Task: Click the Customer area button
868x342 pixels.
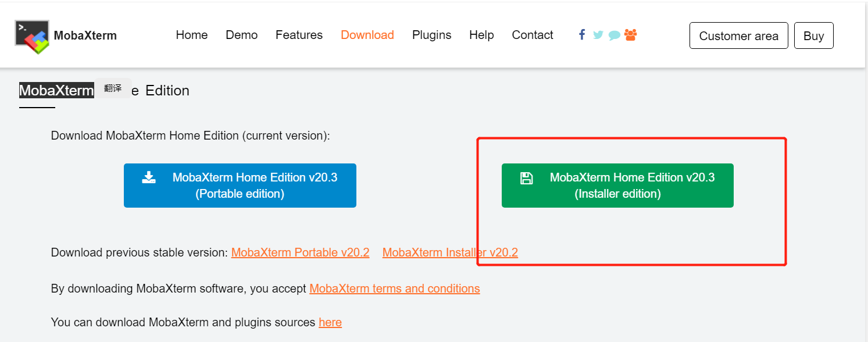Action: 739,35
